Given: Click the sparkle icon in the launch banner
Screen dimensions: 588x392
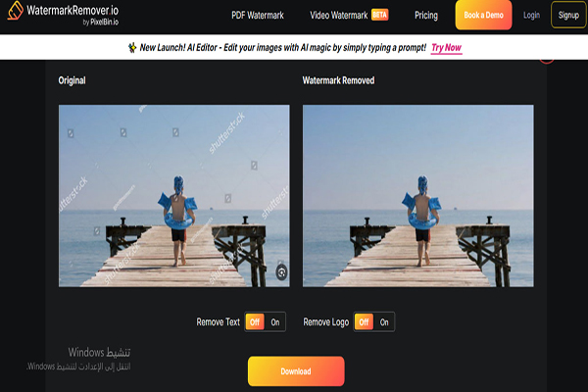Looking at the screenshot, I should point(132,48).
